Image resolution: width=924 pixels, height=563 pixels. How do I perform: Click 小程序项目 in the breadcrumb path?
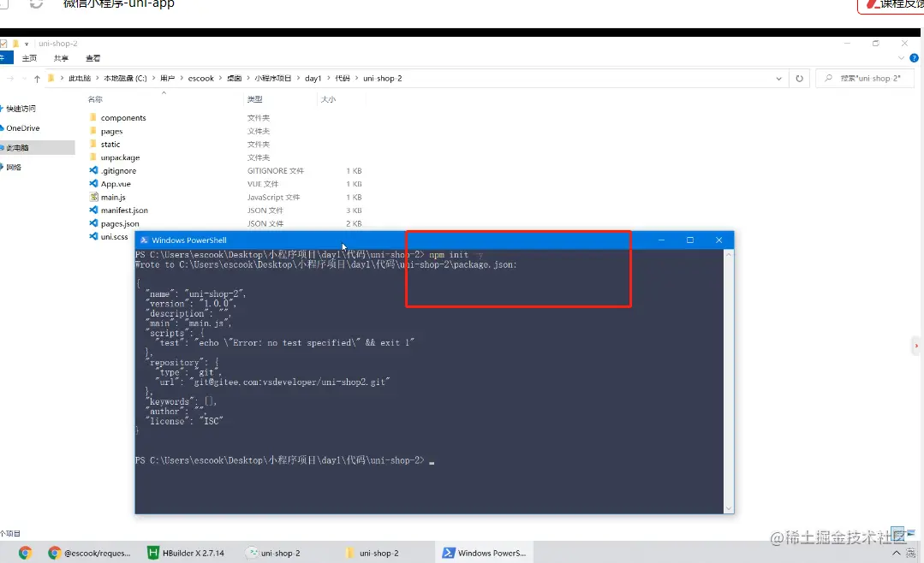[273, 79]
